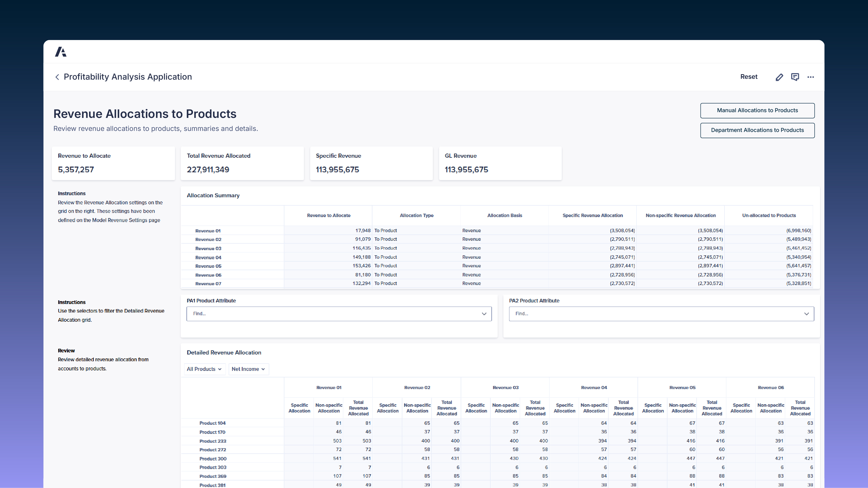The image size is (868, 488).
Task: Open the comments panel icon
Action: pos(795,77)
